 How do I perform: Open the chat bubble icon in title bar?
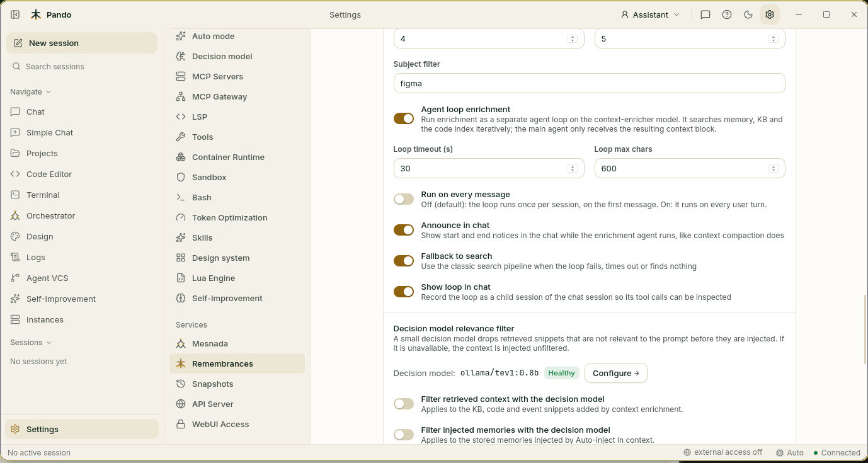[705, 14]
